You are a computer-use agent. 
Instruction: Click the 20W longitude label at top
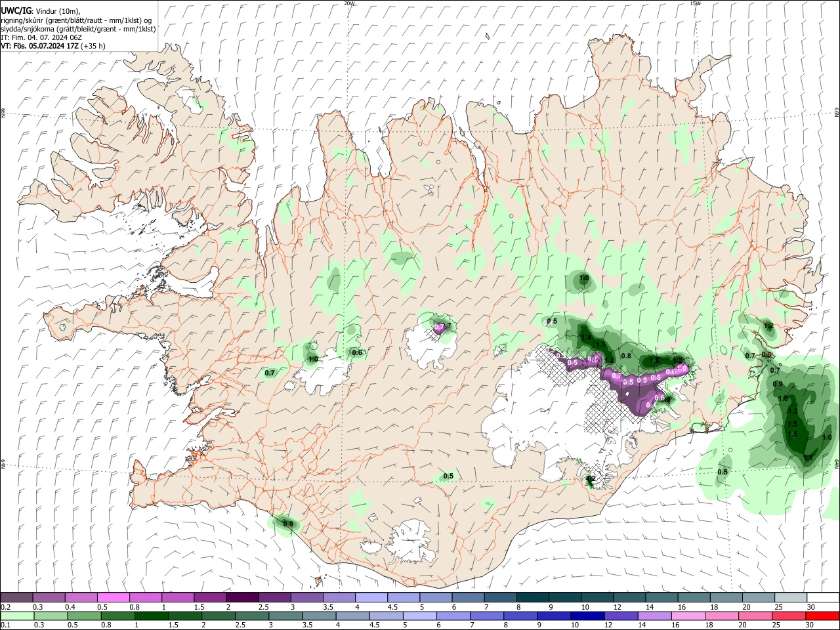(x=349, y=3)
